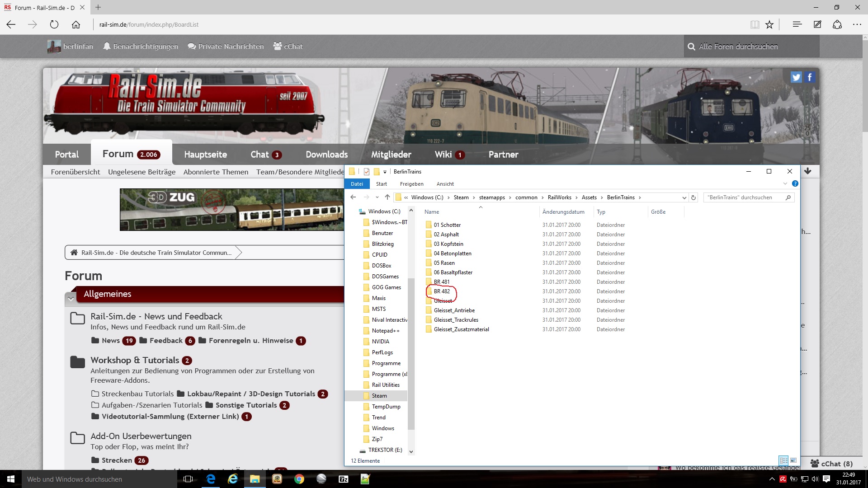The image size is (868, 488).
Task: Open Chrome from the taskbar
Action: tap(299, 479)
